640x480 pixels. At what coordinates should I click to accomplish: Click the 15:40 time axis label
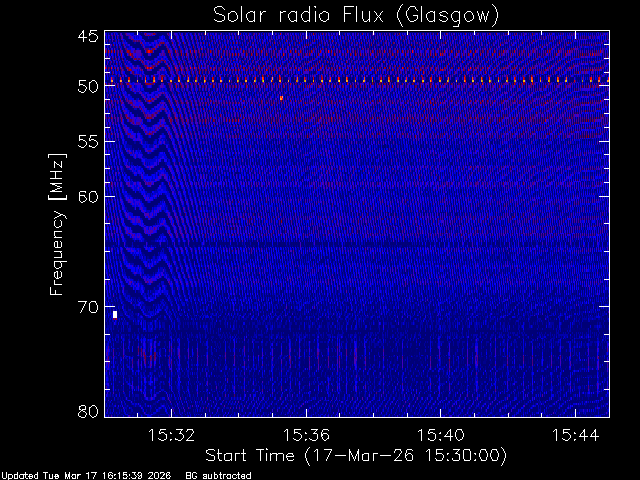coord(440,435)
